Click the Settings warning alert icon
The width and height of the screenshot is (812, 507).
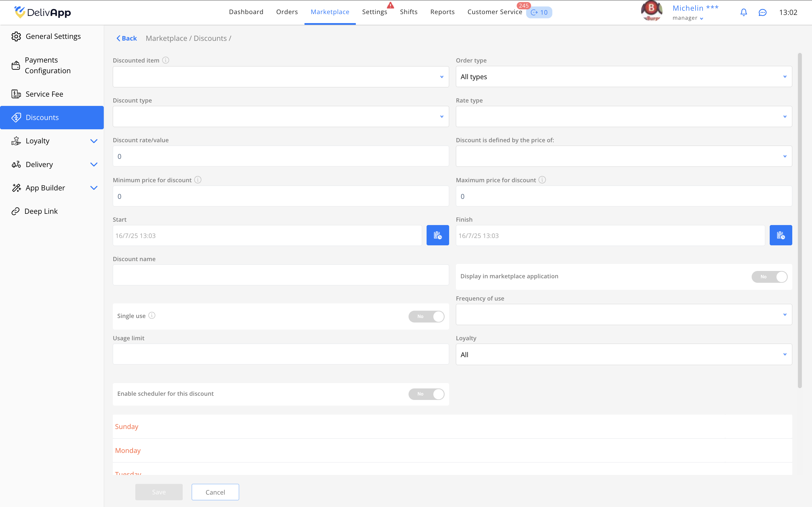[390, 5]
